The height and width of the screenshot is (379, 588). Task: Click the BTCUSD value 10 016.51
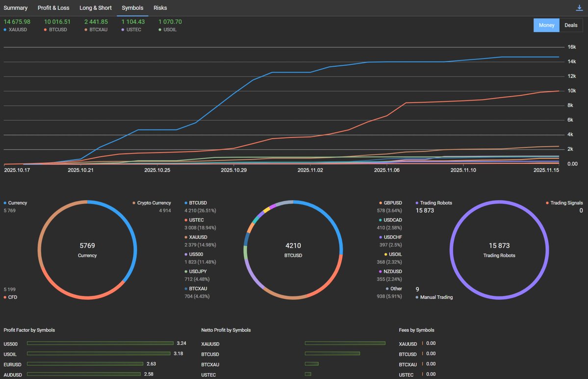[57, 22]
